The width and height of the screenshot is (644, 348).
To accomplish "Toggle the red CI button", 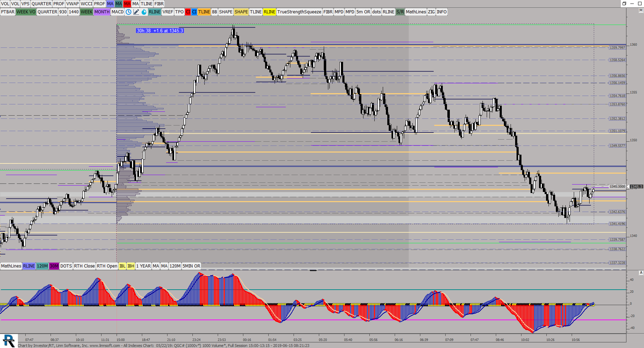I will 188,12.
